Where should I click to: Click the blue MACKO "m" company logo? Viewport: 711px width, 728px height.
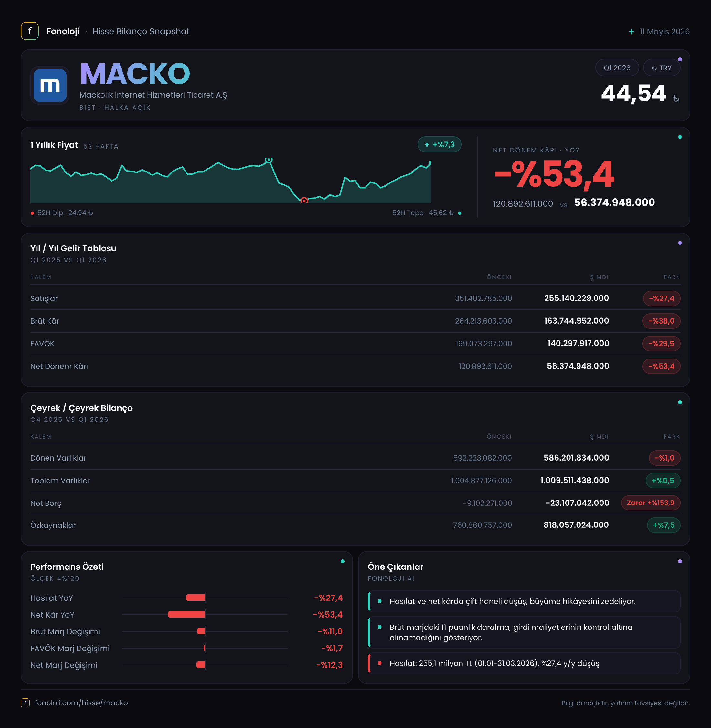50,86
